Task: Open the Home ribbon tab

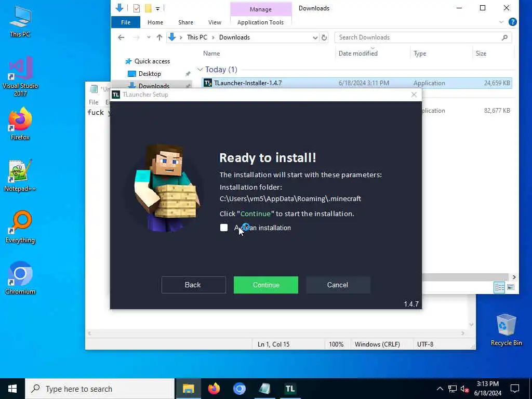Action: click(x=155, y=22)
